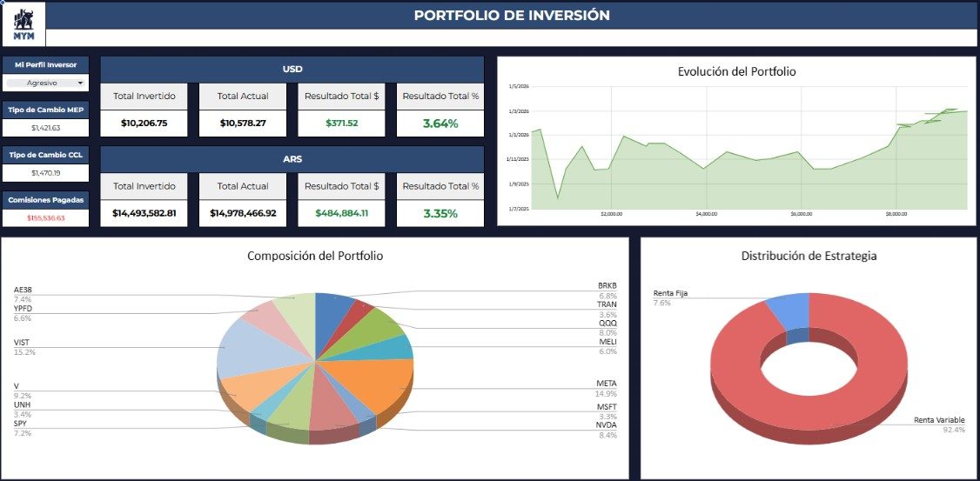The width and height of the screenshot is (980, 481).
Task: Select ARS current total $14,978,466.92
Action: [x=243, y=213]
